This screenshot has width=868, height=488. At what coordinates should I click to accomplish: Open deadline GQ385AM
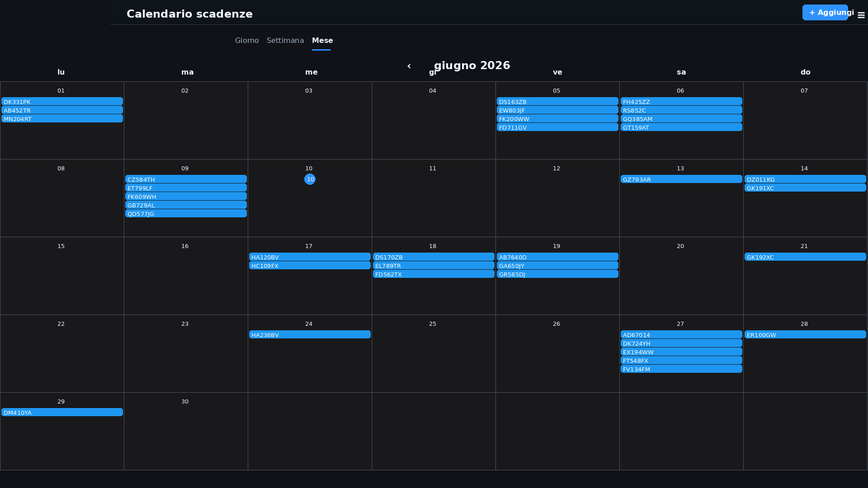pos(681,119)
